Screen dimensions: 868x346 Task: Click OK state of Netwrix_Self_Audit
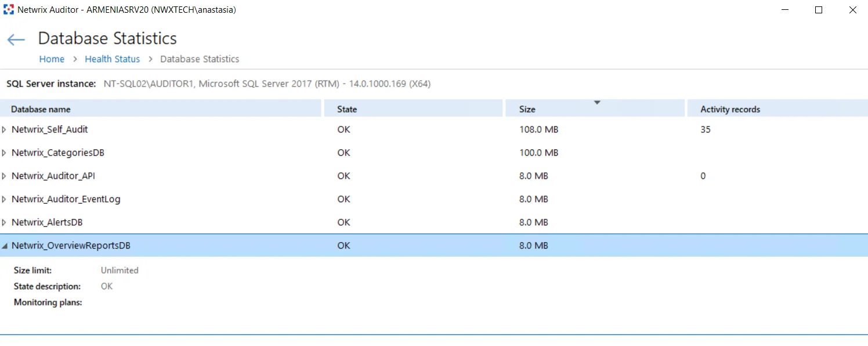click(x=344, y=129)
